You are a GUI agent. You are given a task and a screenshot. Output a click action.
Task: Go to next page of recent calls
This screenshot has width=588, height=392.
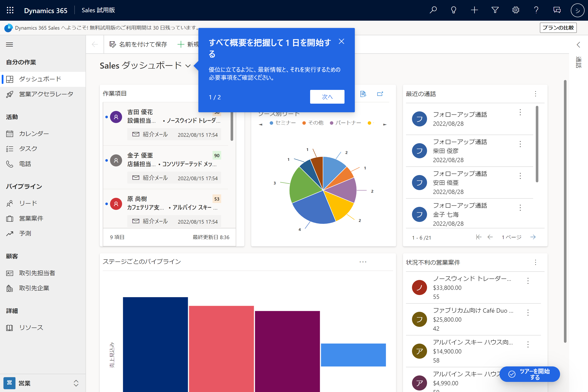(533, 237)
